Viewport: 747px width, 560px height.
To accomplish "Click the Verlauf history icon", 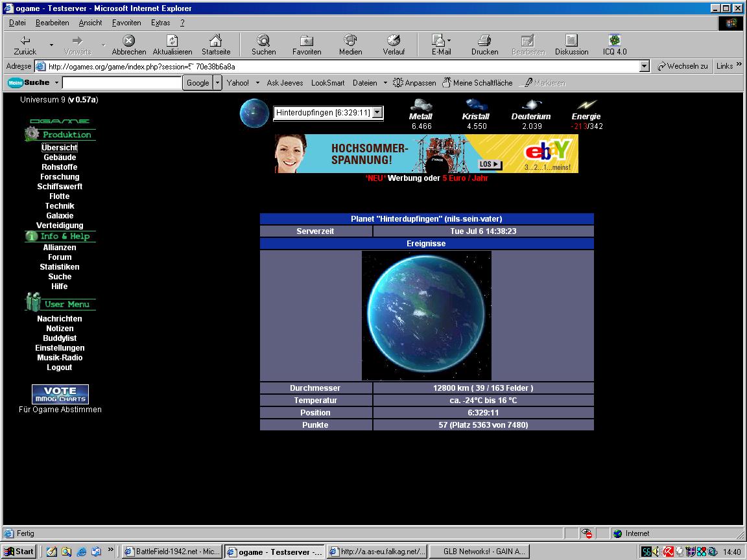I will [x=393, y=41].
